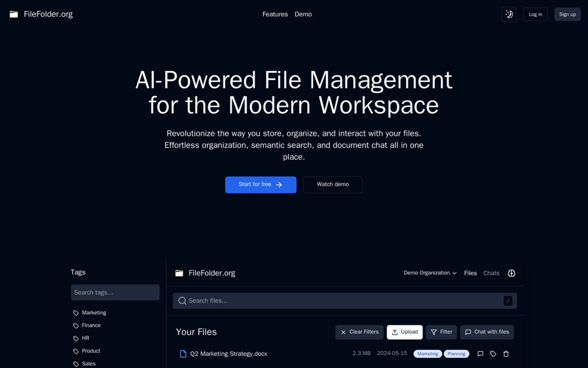
Task: Expand the Demo Organization dropdown
Action: pyautogui.click(x=430, y=273)
